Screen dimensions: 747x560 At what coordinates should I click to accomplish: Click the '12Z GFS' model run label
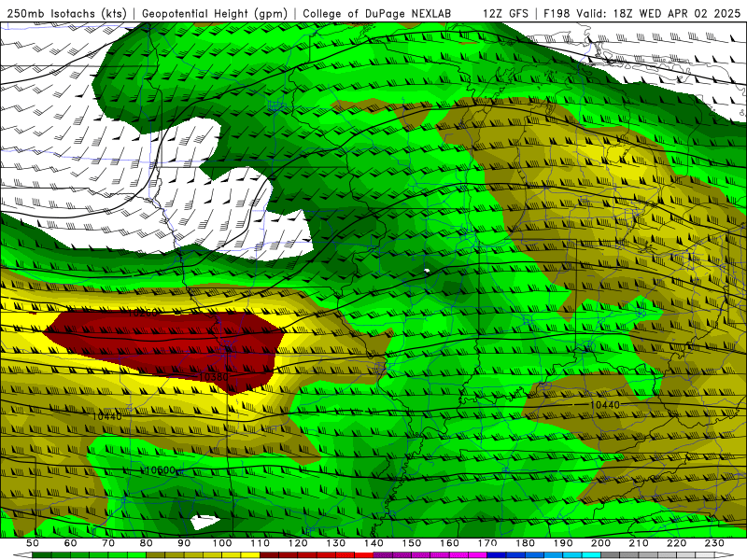point(506,14)
